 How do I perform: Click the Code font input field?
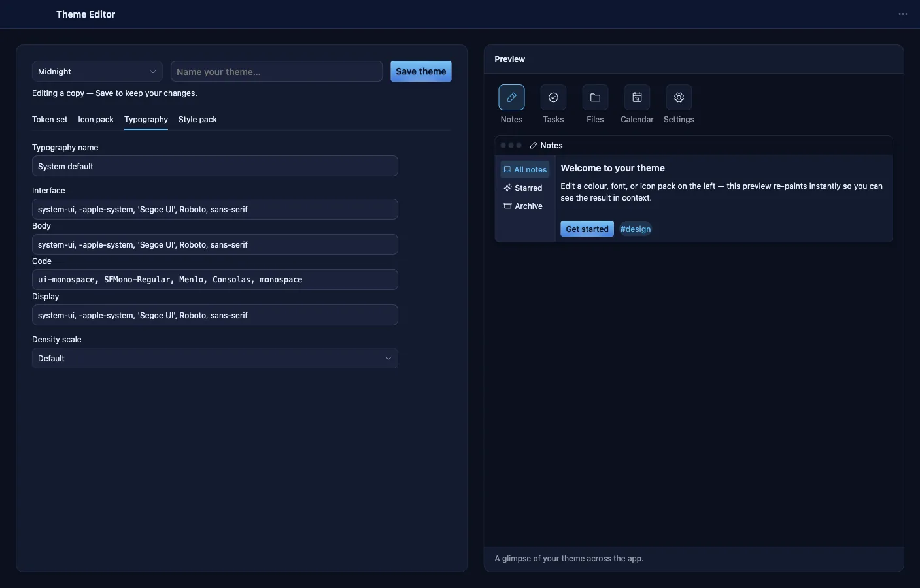pyautogui.click(x=215, y=280)
